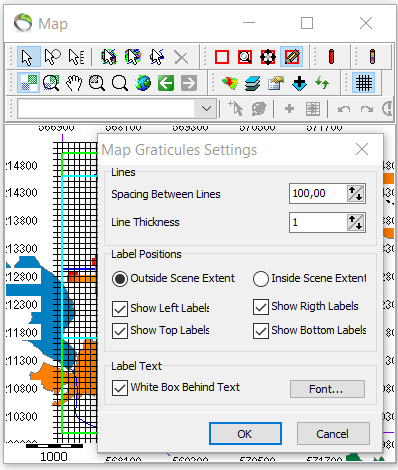
Task: Open the Font... dialog button
Action: point(327,389)
